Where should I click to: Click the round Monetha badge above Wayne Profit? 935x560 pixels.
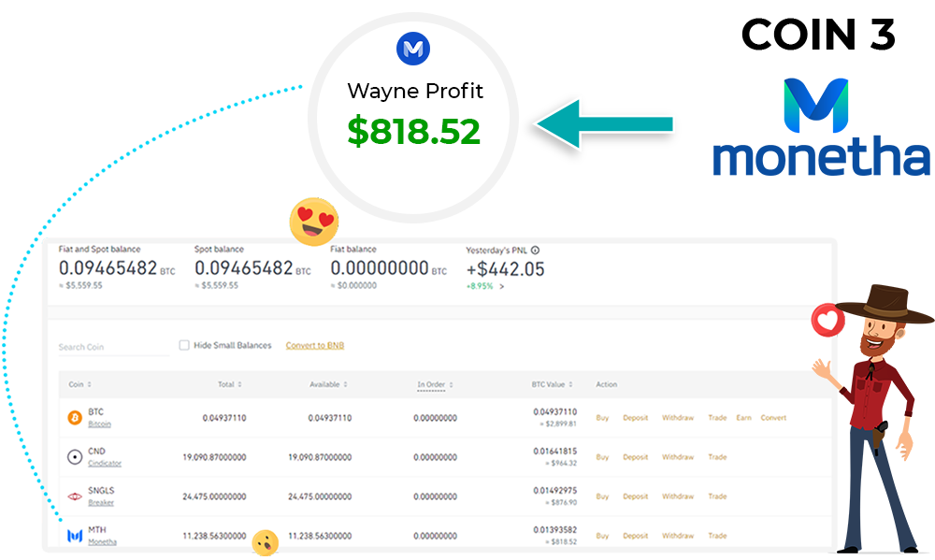pos(412,49)
